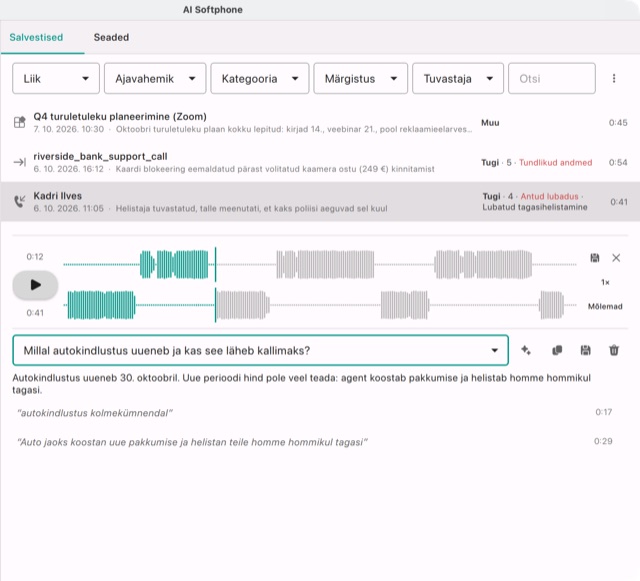Select the Kadri Ilves call recording
Viewport: 640px width, 581px height.
pyautogui.click(x=320, y=202)
